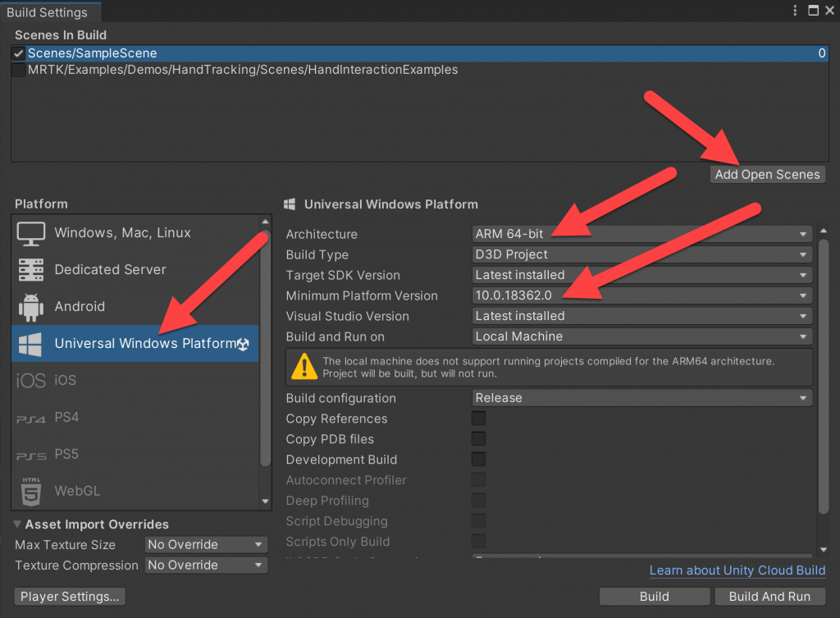This screenshot has height=618, width=840.
Task: Close the Build Settings window
Action: click(x=830, y=10)
